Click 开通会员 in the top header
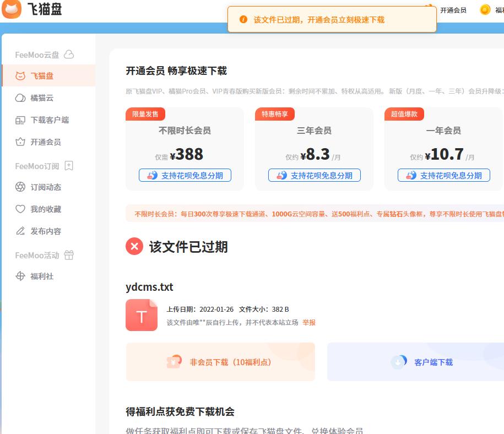This screenshot has width=504, height=434. pyautogui.click(x=453, y=10)
